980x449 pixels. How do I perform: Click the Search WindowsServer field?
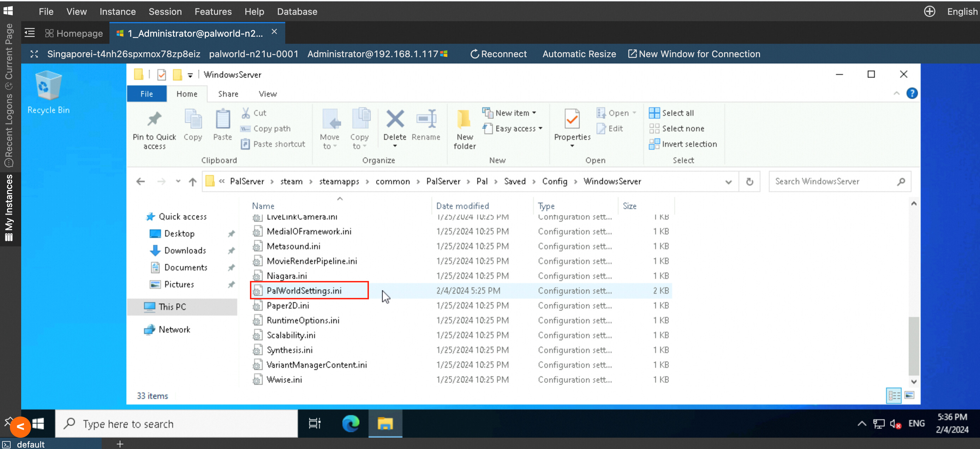(840, 181)
